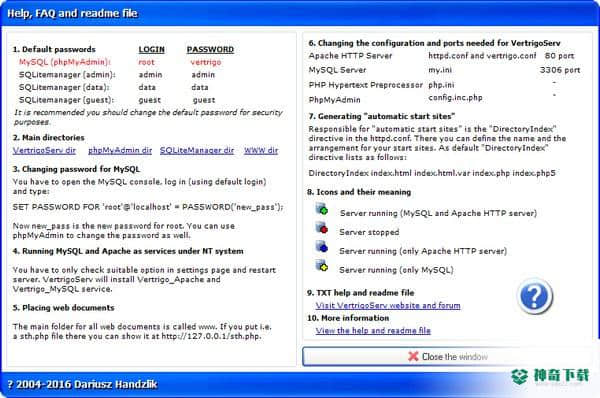Click the green server running status icon
This screenshot has height=398, width=600.
321,209
